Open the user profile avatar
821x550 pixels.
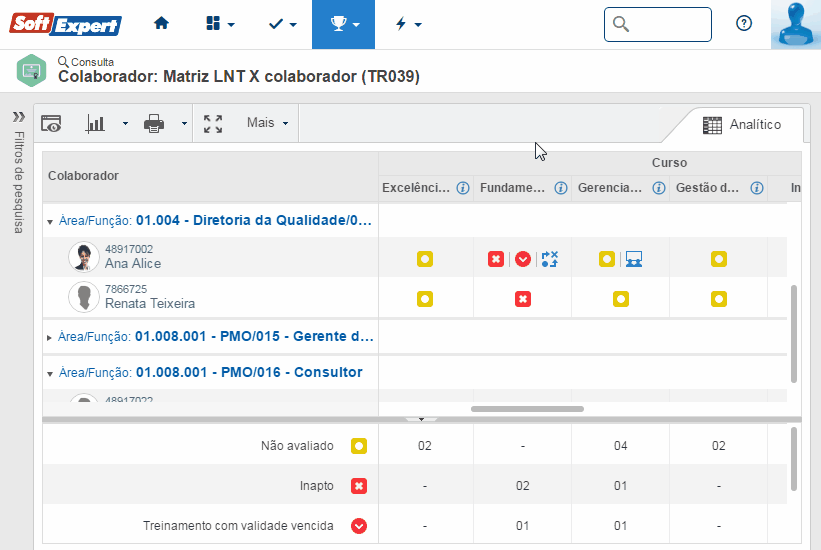796,24
